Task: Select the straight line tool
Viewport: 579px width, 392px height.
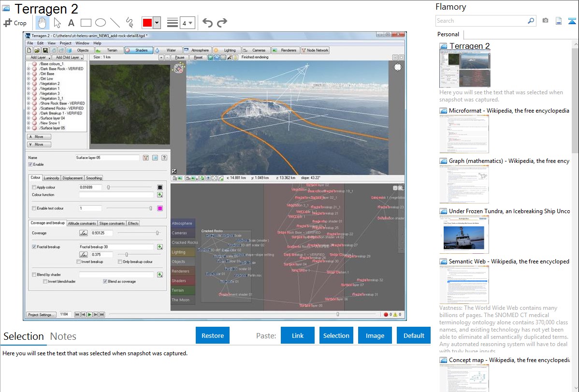Action: (115, 23)
